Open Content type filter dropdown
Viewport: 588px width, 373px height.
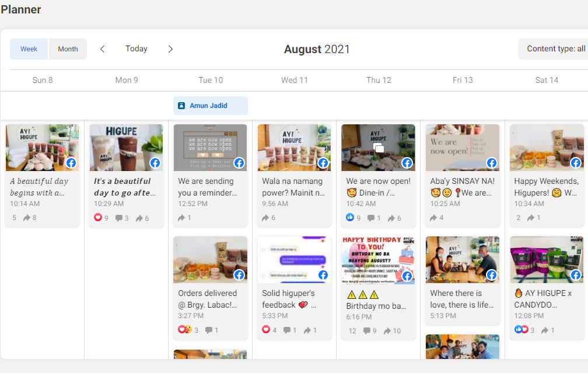click(x=553, y=49)
